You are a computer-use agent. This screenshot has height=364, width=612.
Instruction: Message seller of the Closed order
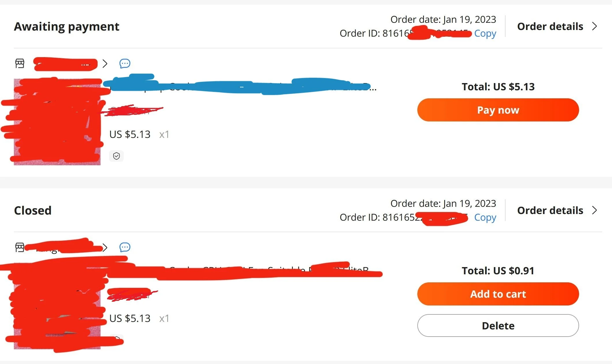click(x=125, y=247)
